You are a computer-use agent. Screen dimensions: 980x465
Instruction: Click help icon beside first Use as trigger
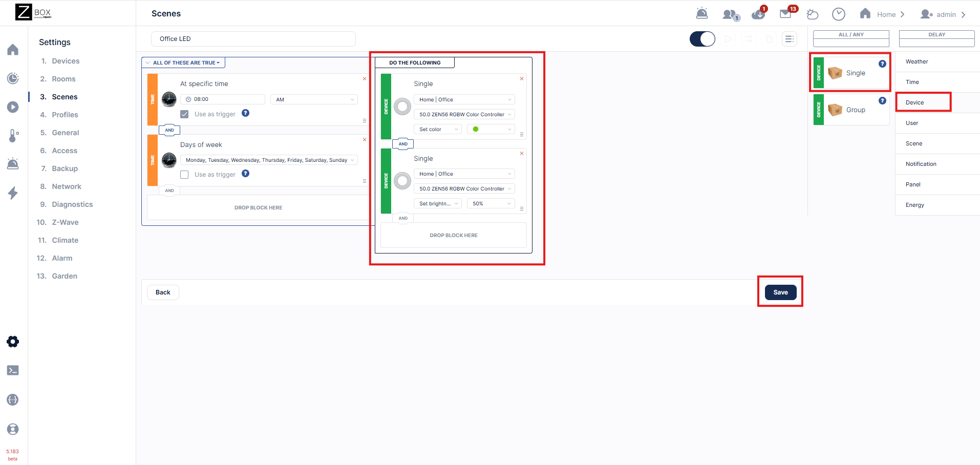(246, 113)
